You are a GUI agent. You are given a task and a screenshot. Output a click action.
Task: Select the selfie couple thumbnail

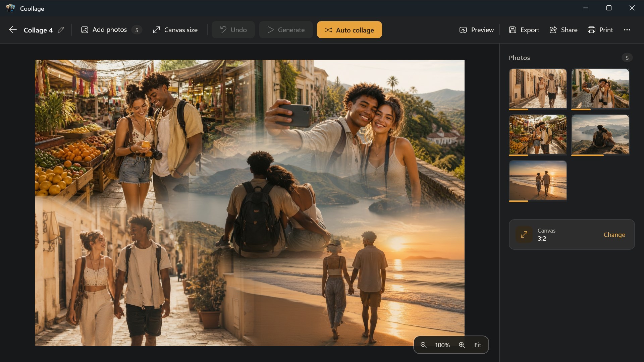tap(600, 88)
